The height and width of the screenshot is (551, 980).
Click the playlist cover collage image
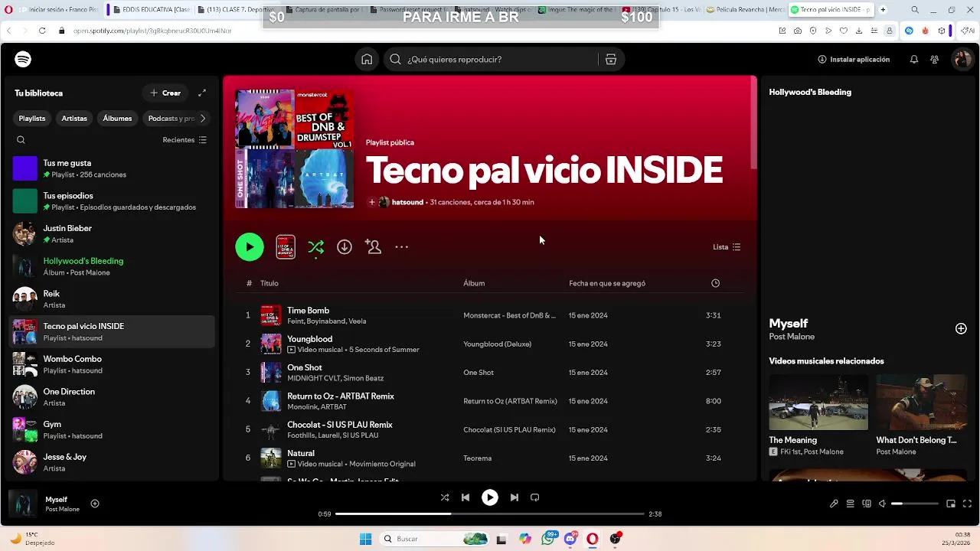(x=295, y=148)
